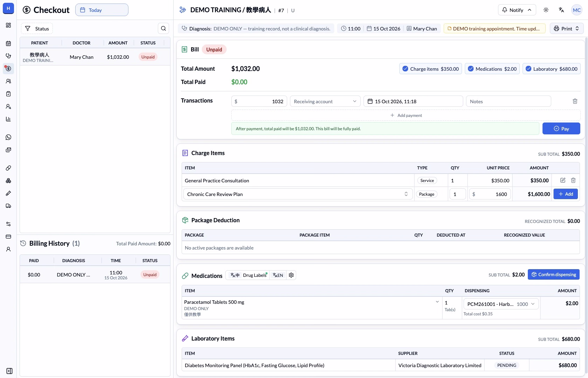Delete the General Practice Consultation charge item
This screenshot has height=378, width=588.
pyautogui.click(x=573, y=180)
